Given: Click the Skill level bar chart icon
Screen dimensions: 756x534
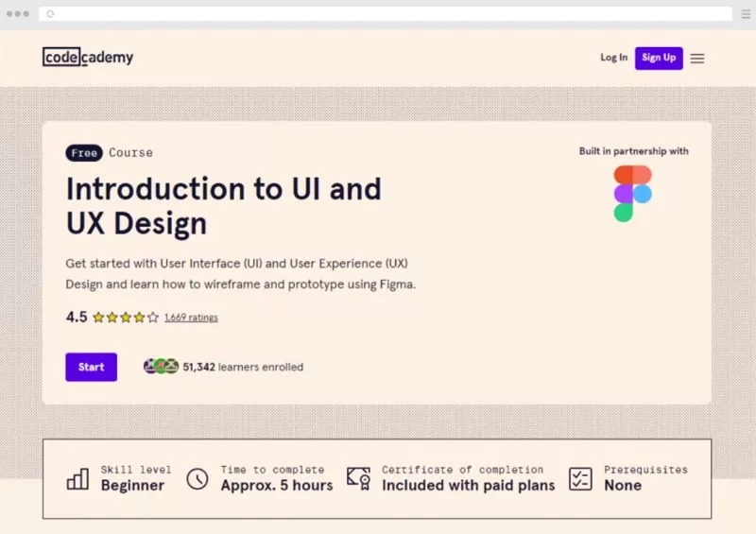Looking at the screenshot, I should pos(77,479).
